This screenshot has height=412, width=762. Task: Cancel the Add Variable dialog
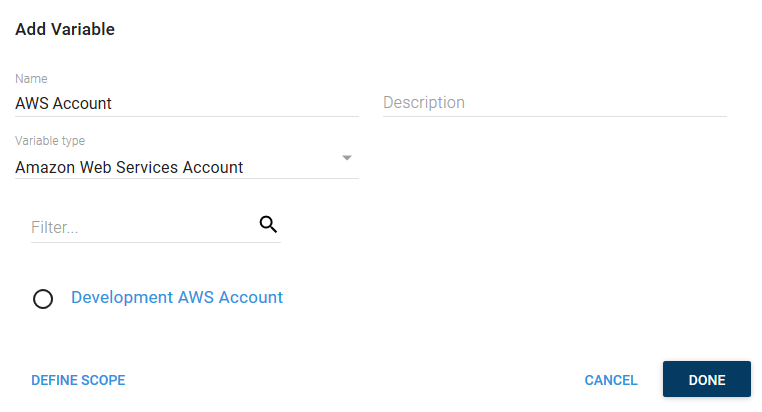click(x=611, y=380)
